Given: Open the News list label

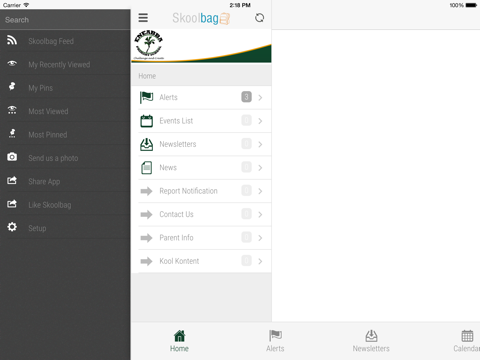Looking at the screenshot, I should (x=168, y=167).
